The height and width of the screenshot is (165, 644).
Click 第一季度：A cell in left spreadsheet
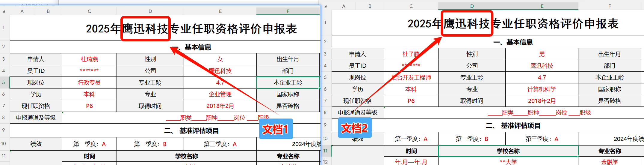click(x=89, y=144)
